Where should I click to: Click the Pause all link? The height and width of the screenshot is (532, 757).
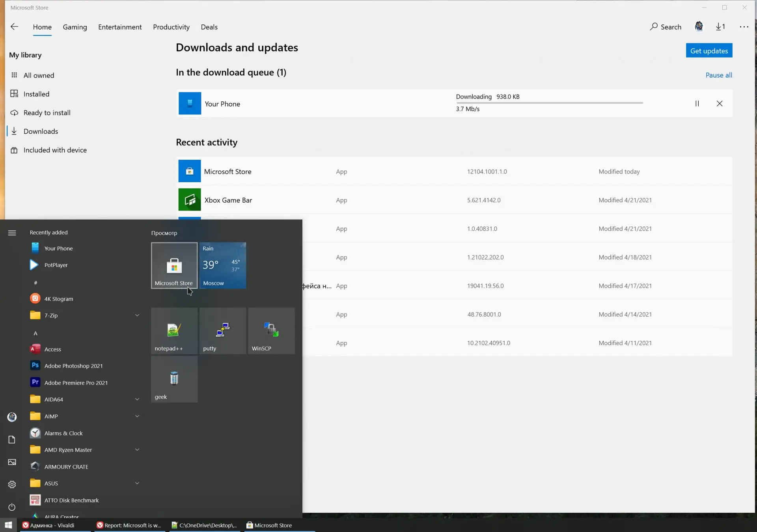pyautogui.click(x=719, y=75)
